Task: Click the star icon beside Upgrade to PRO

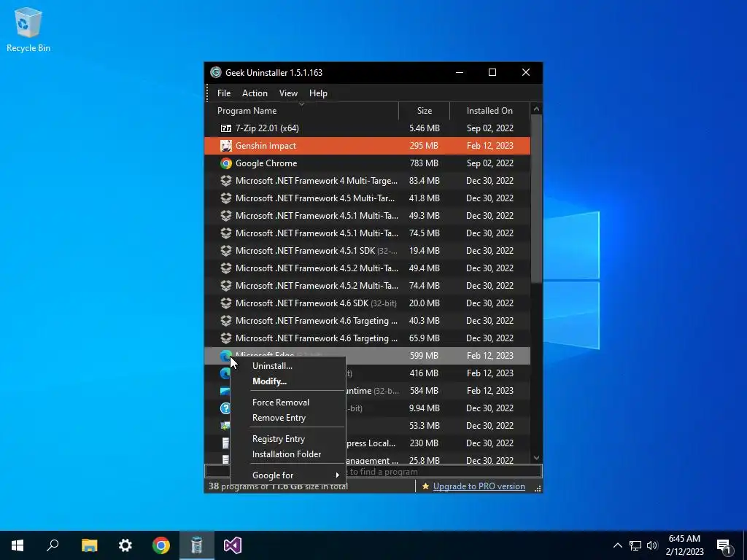Action: 425,486
